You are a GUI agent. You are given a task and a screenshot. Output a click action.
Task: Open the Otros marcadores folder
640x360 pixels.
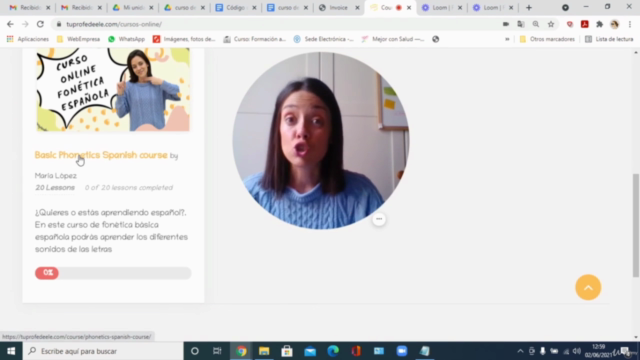click(x=547, y=39)
